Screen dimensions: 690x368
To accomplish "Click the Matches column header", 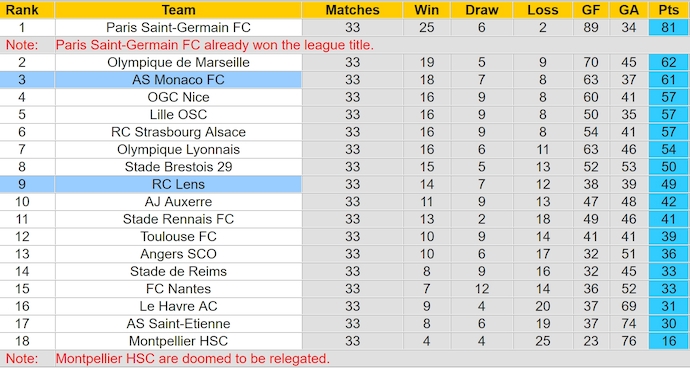I will coord(352,10).
